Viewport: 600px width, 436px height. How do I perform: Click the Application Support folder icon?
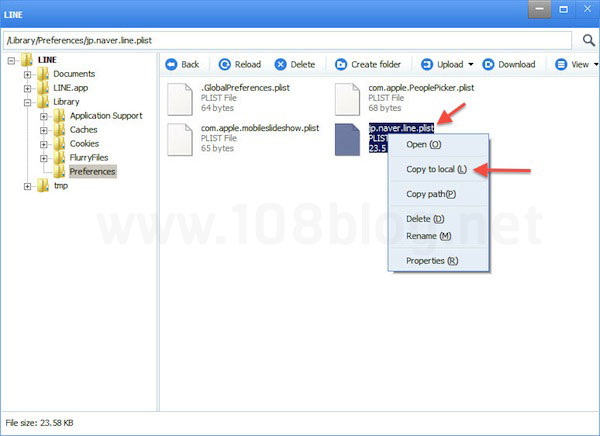[59, 116]
